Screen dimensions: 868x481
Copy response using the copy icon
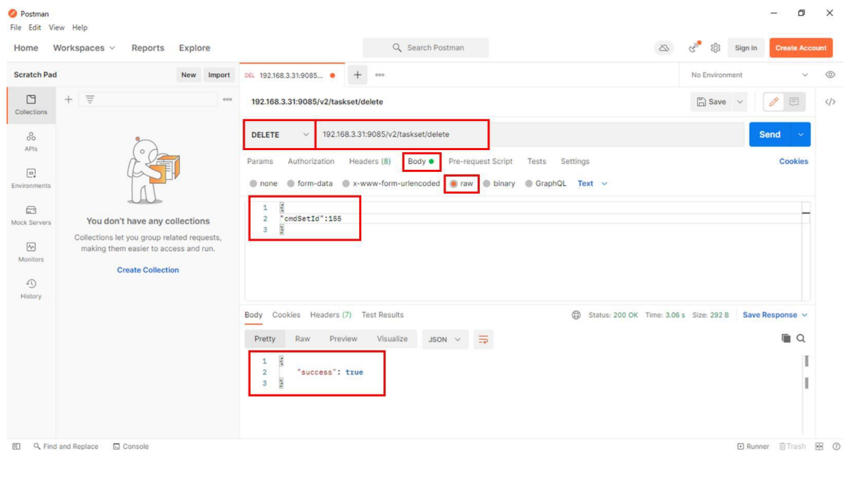point(786,339)
